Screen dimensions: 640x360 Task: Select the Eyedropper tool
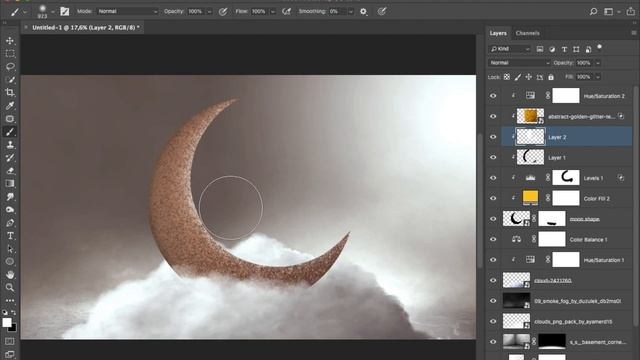[10, 106]
